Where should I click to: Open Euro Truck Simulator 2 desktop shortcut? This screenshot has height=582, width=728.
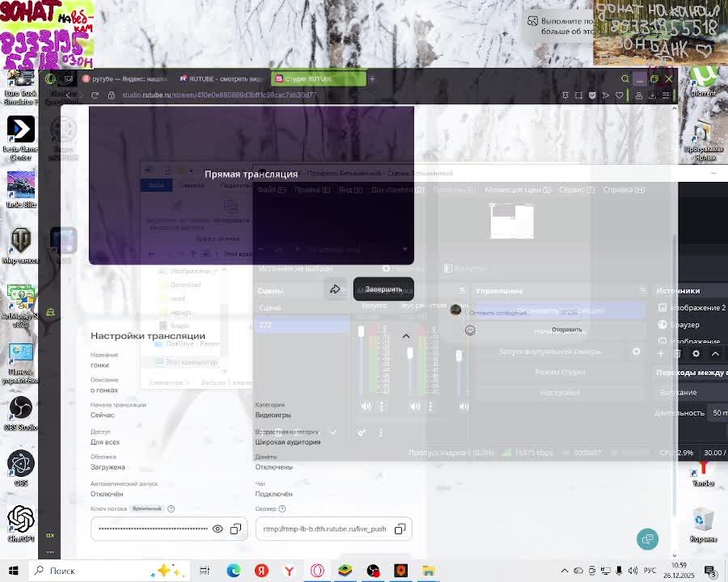coord(20,86)
